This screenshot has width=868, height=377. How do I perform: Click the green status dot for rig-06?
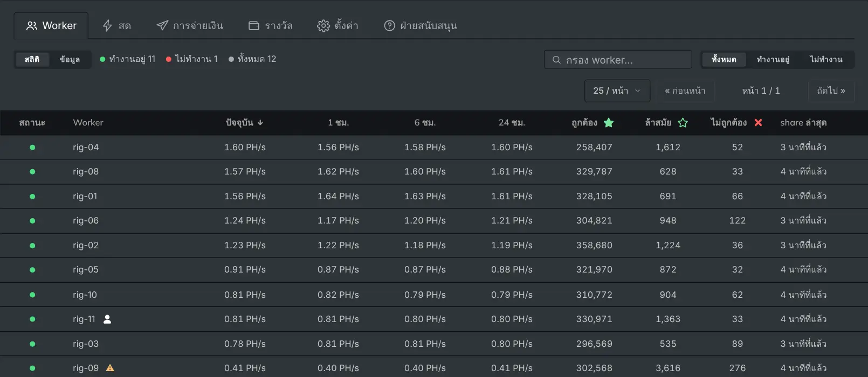(32, 221)
